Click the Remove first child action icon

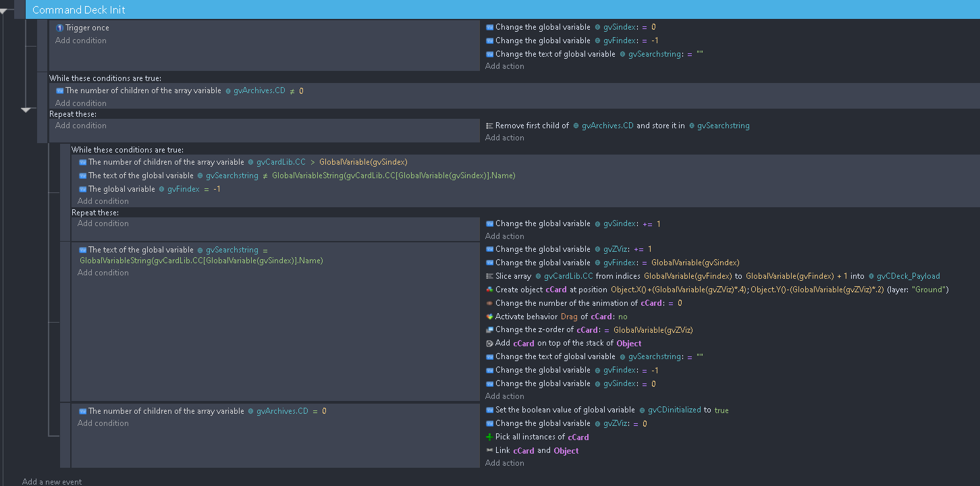[489, 126]
